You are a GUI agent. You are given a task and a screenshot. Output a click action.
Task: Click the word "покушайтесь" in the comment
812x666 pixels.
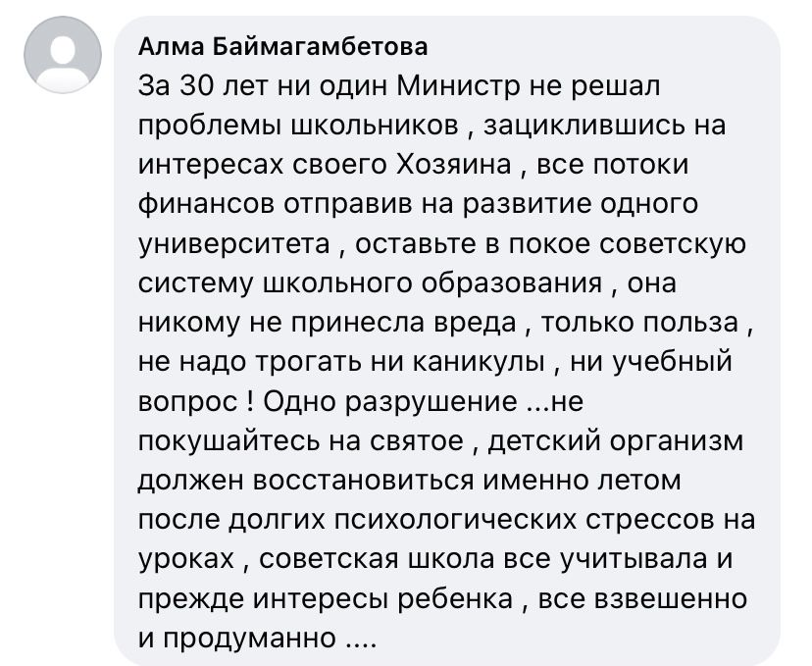click(228, 441)
